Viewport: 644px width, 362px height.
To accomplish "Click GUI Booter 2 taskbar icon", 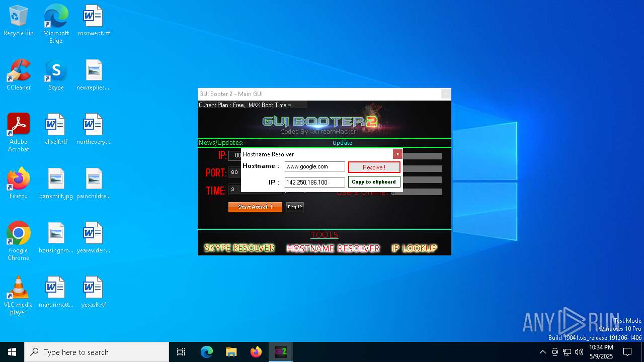I will tap(280, 352).
